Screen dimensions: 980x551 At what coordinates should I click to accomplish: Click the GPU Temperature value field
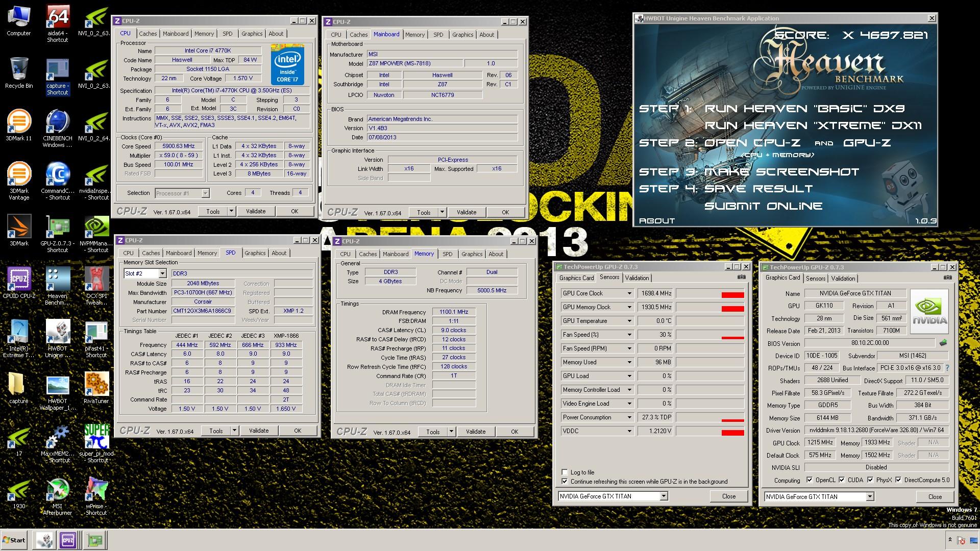(655, 321)
